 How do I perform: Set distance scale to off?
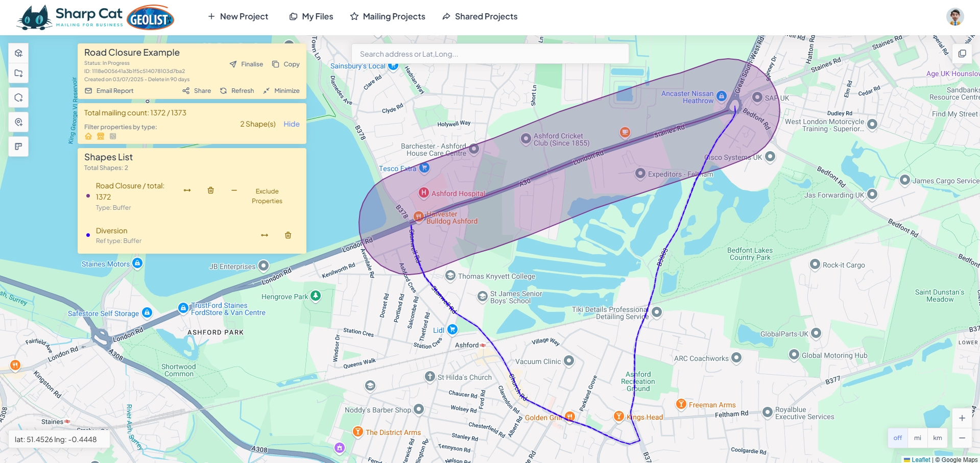click(898, 438)
